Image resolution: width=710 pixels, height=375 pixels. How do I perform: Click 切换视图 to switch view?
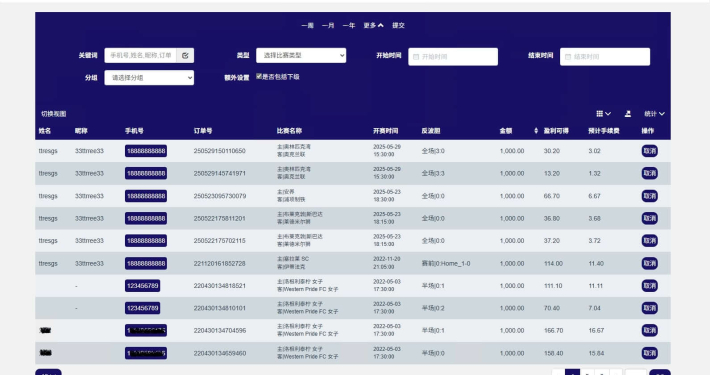53,114
